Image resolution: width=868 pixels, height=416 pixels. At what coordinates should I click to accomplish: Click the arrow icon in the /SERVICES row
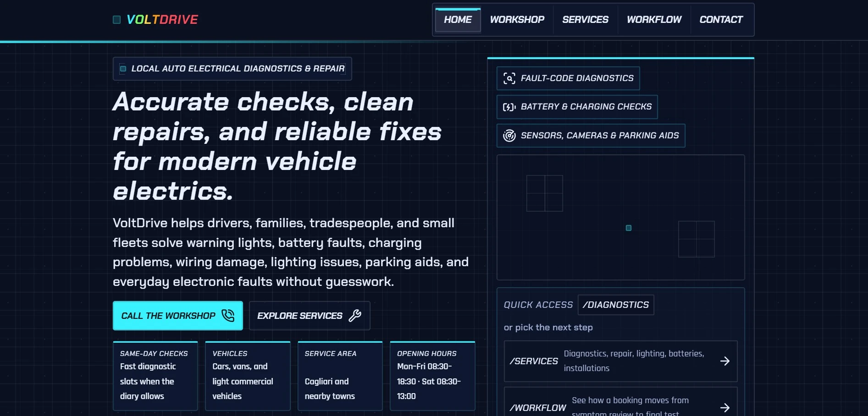coord(724,361)
